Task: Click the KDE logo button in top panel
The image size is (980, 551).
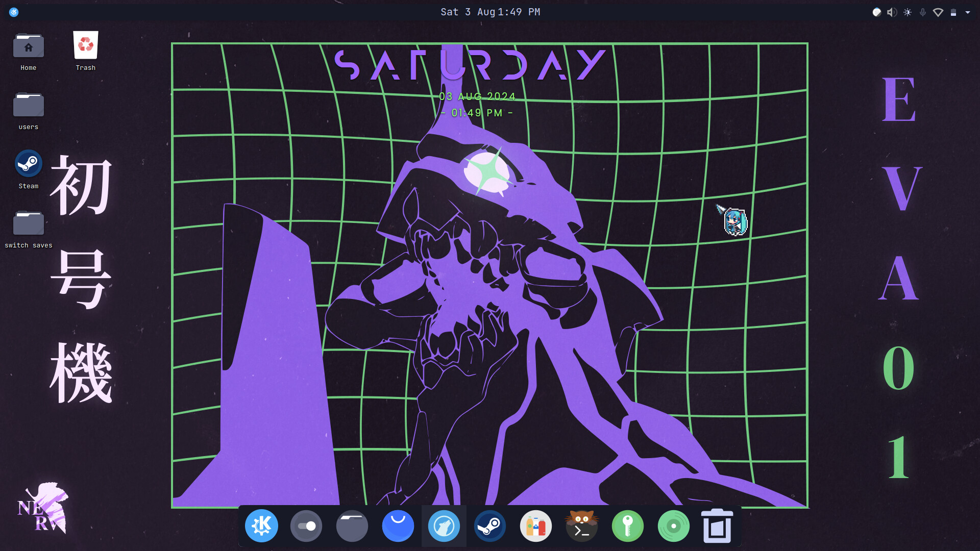Action: coord(14,12)
